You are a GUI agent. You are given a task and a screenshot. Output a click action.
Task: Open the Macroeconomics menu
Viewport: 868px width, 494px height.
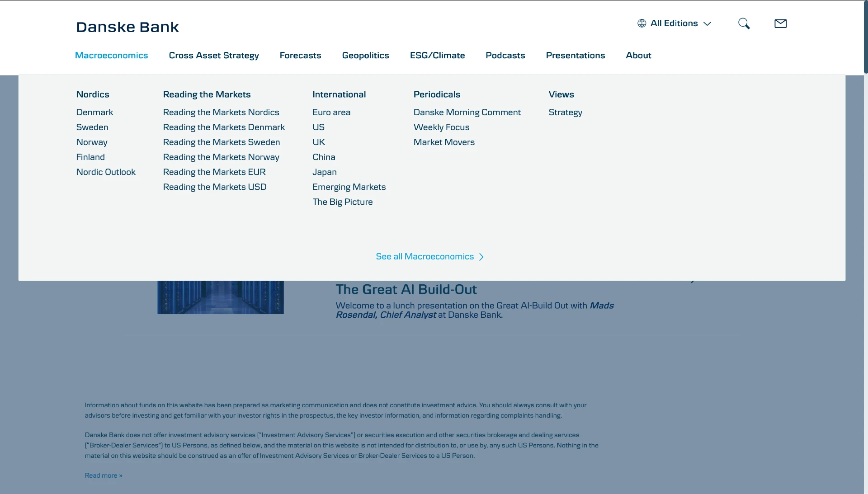point(111,55)
